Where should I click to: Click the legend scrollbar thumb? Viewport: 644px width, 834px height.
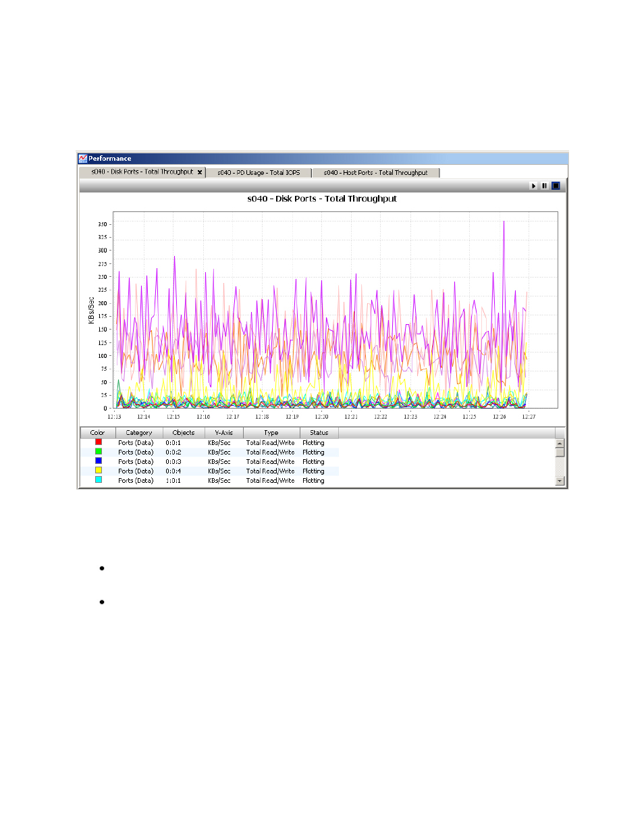pyautogui.click(x=560, y=452)
